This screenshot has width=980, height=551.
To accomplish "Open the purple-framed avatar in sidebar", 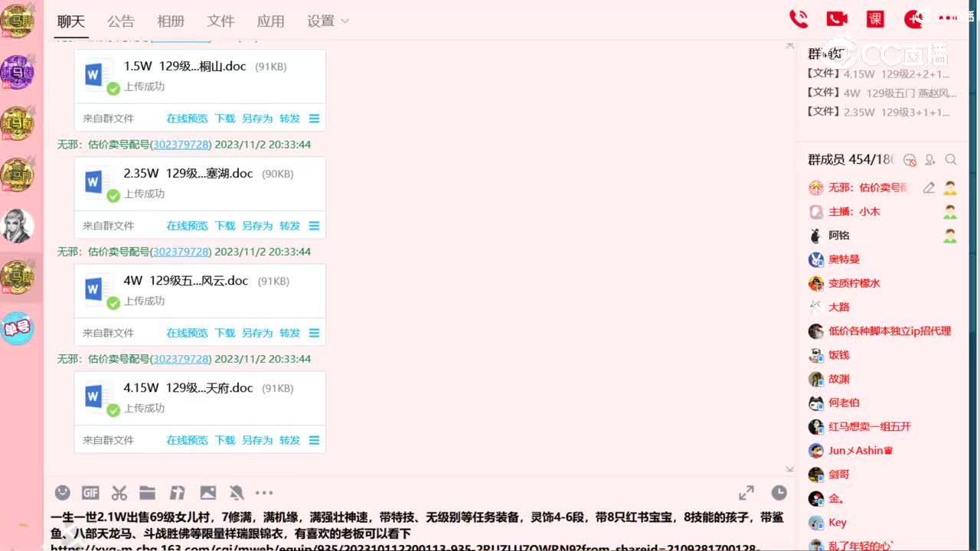I will [x=17, y=73].
